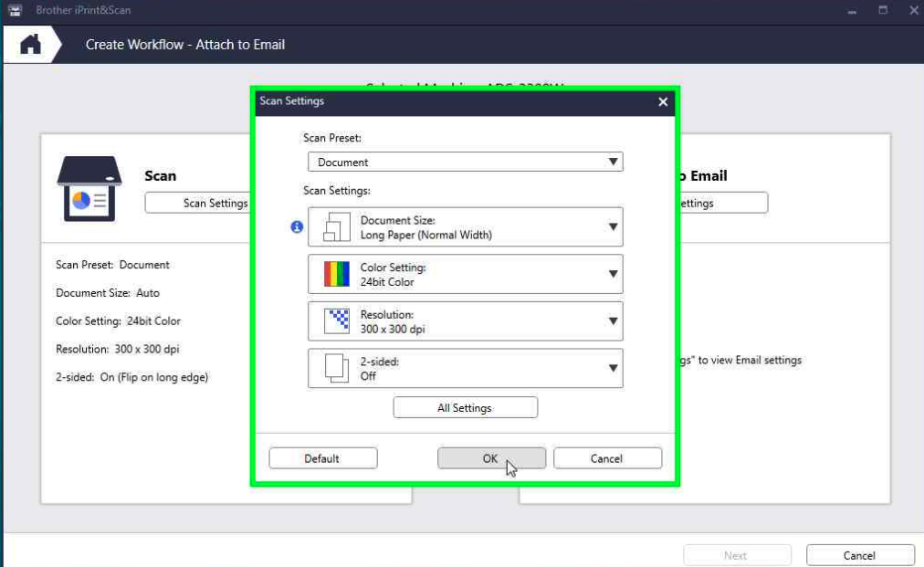924x567 pixels.
Task: Click the Next button in workflow window
Action: click(x=737, y=555)
